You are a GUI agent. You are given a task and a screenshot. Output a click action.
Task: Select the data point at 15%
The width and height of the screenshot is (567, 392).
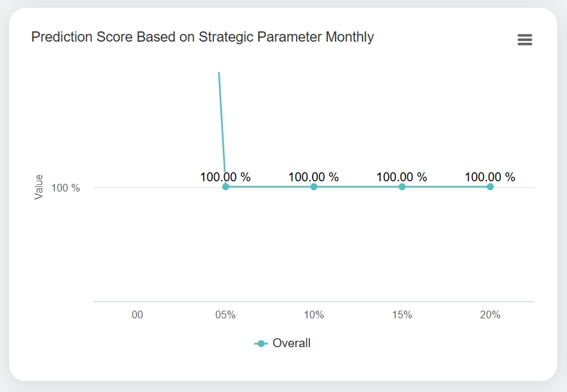pyautogui.click(x=402, y=187)
